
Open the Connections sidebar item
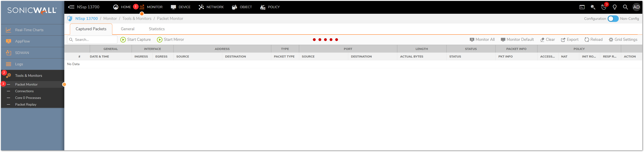click(x=24, y=91)
